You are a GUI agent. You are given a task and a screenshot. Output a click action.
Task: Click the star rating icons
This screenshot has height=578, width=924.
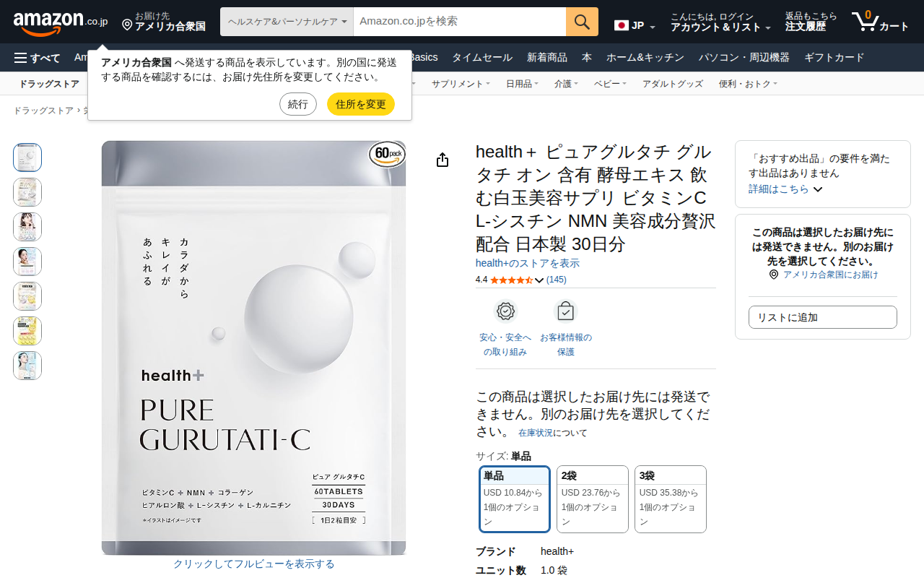511,280
